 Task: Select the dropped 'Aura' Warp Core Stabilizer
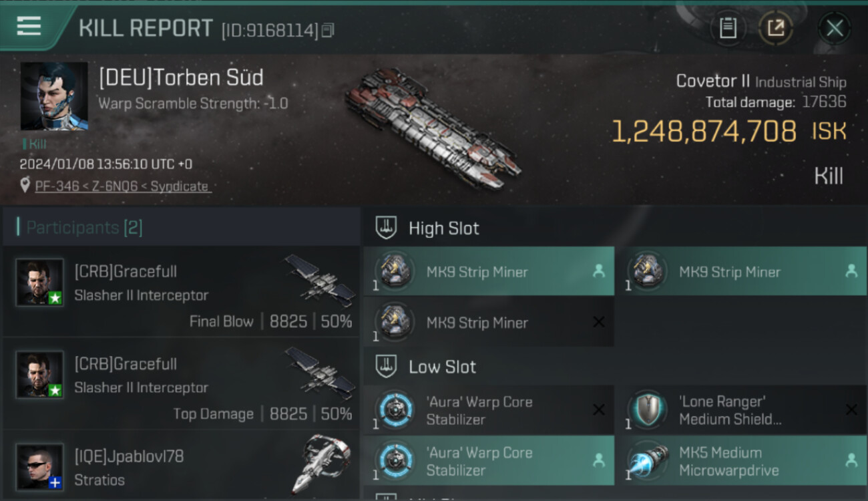[x=489, y=461]
